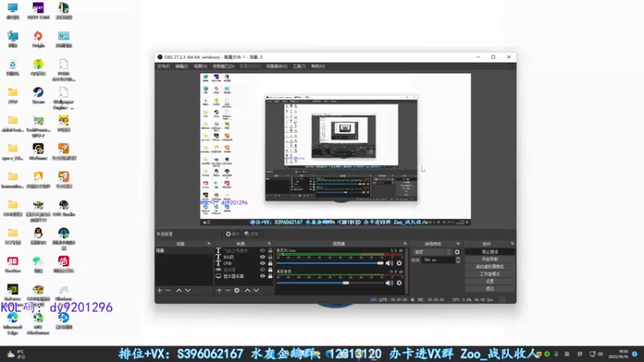Move the scene down in the Scenes panel
The height and width of the screenshot is (362, 644).
[x=188, y=290]
